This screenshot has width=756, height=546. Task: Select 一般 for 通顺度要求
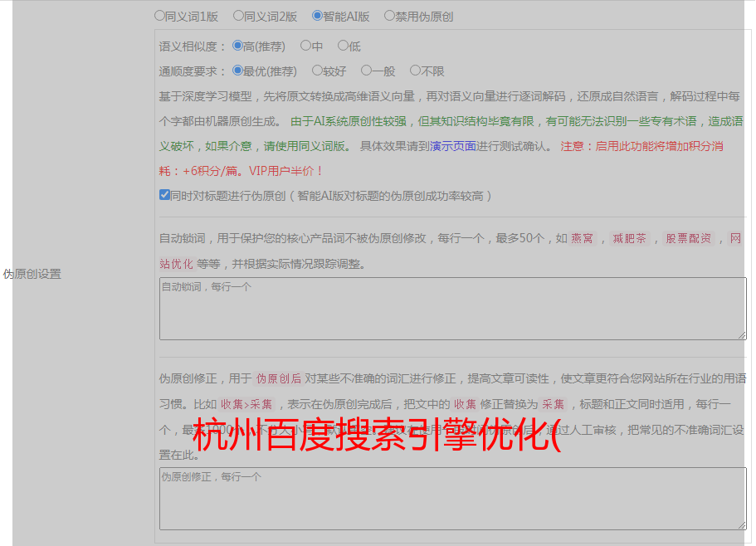(x=367, y=71)
